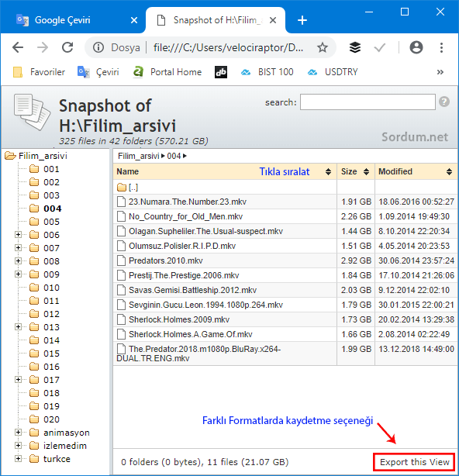
Task: Click the 13.12.2018 14:49:00 modified date
Action: pyautogui.click(x=416, y=349)
